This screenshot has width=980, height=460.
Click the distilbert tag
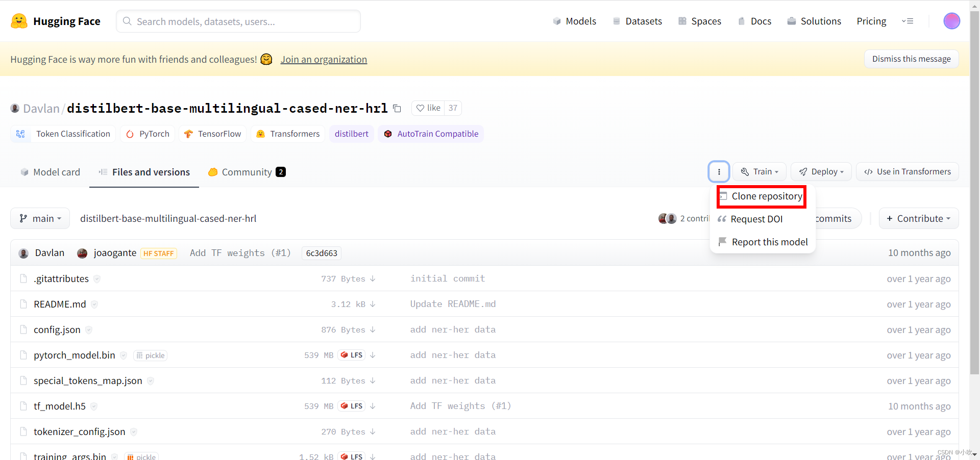pos(351,134)
